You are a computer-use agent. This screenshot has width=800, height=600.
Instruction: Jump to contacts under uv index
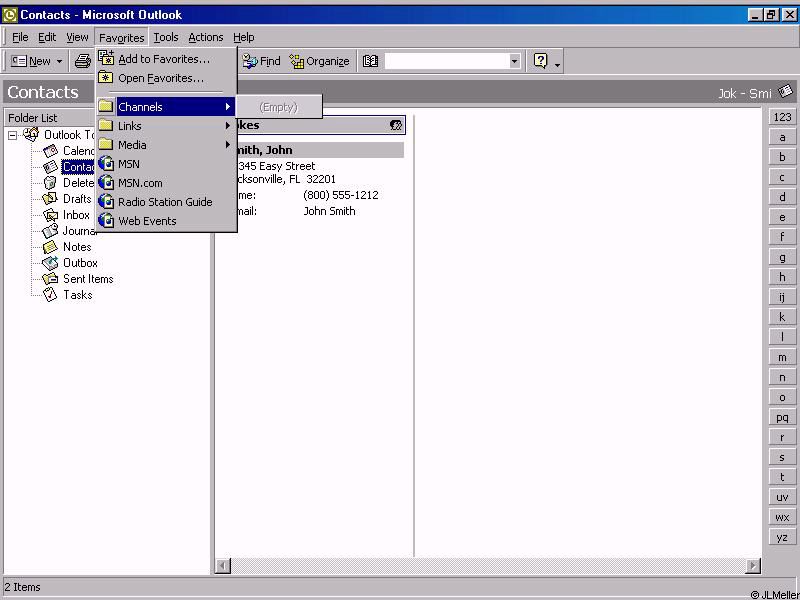(x=782, y=497)
